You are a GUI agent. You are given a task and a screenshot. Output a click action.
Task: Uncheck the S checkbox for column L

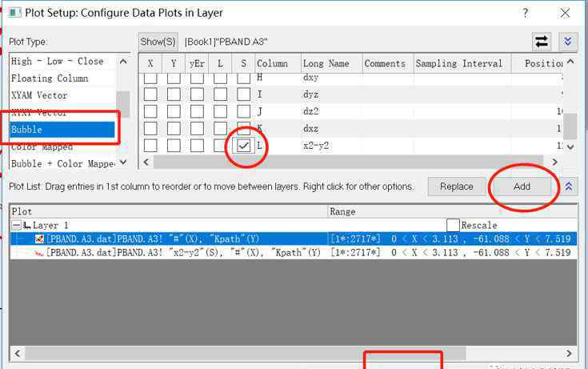[244, 146]
